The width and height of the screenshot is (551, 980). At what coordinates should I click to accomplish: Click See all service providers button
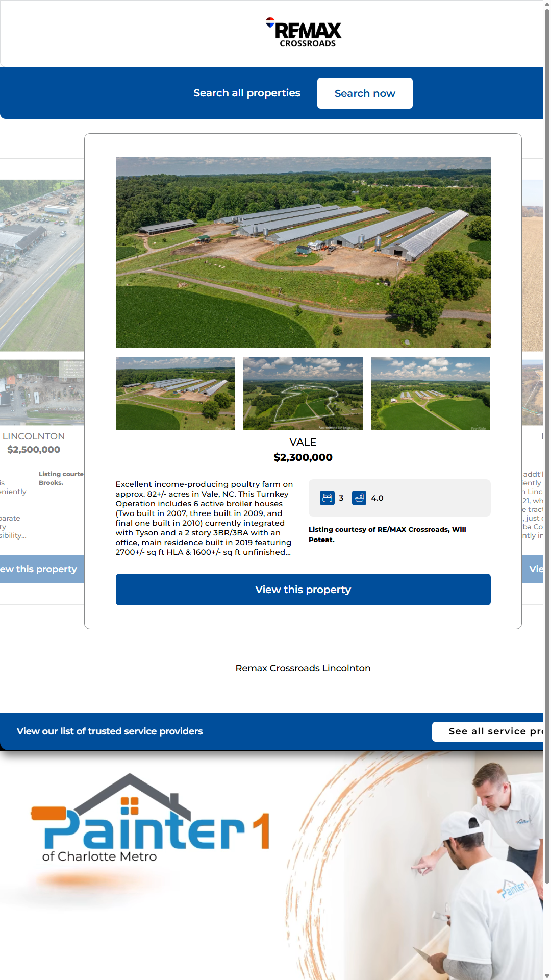pyautogui.click(x=490, y=731)
